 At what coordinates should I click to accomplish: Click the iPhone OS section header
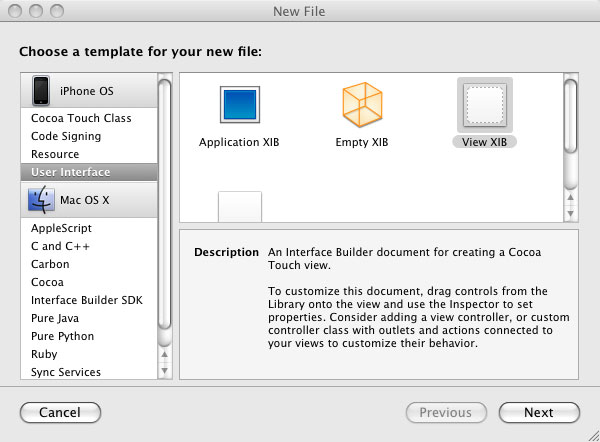click(x=89, y=91)
